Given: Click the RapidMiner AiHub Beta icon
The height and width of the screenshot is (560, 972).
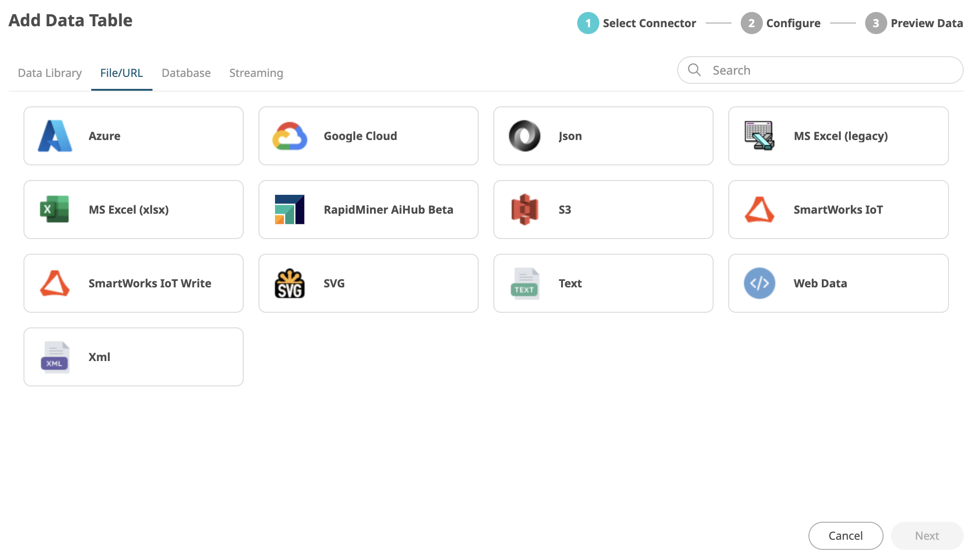Looking at the screenshot, I should pyautogui.click(x=290, y=210).
